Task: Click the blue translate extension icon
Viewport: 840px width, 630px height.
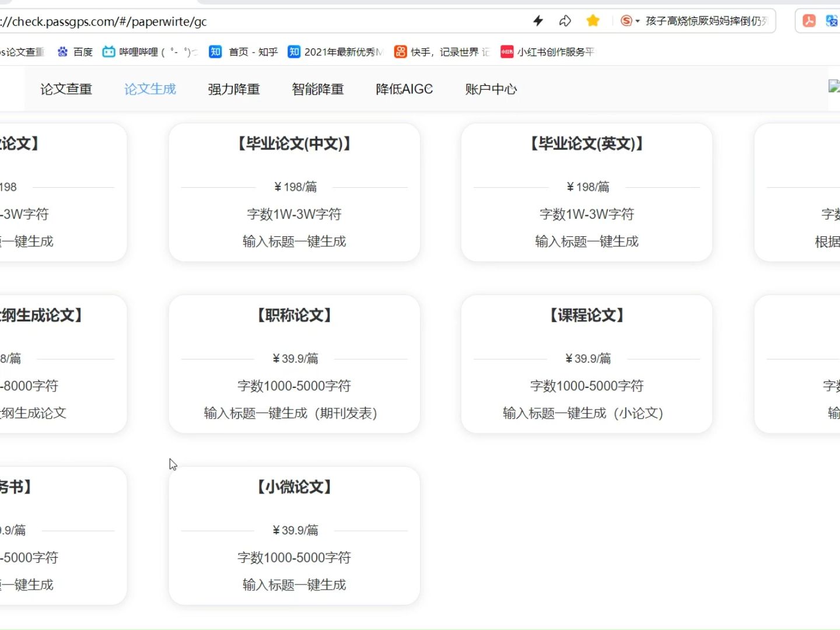Action: 832,21
